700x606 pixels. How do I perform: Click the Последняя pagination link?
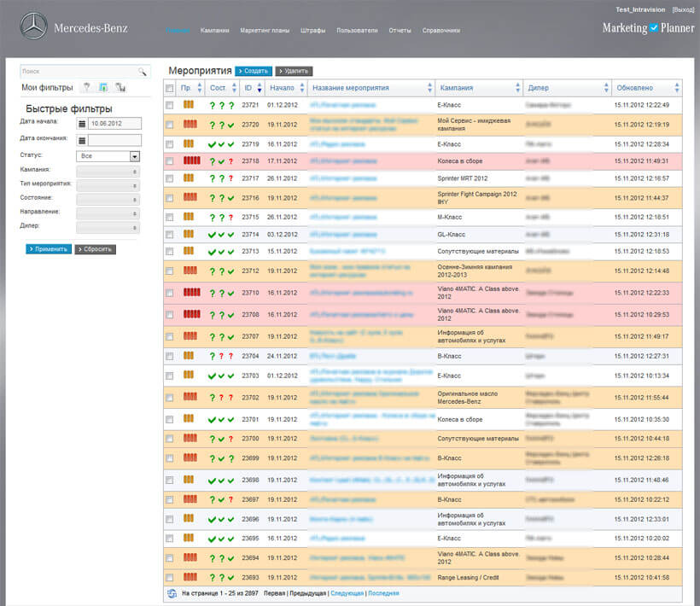click(383, 593)
